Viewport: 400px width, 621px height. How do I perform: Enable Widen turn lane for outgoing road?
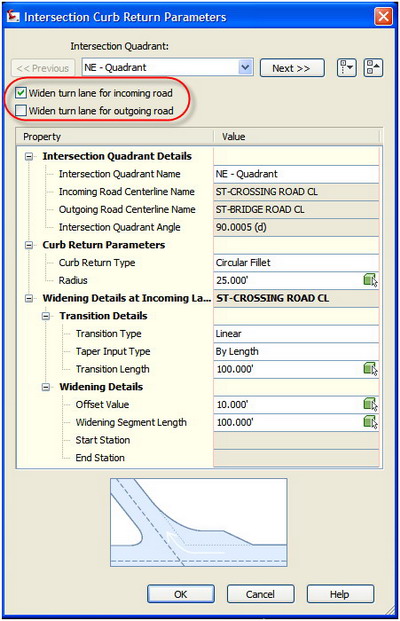21,110
